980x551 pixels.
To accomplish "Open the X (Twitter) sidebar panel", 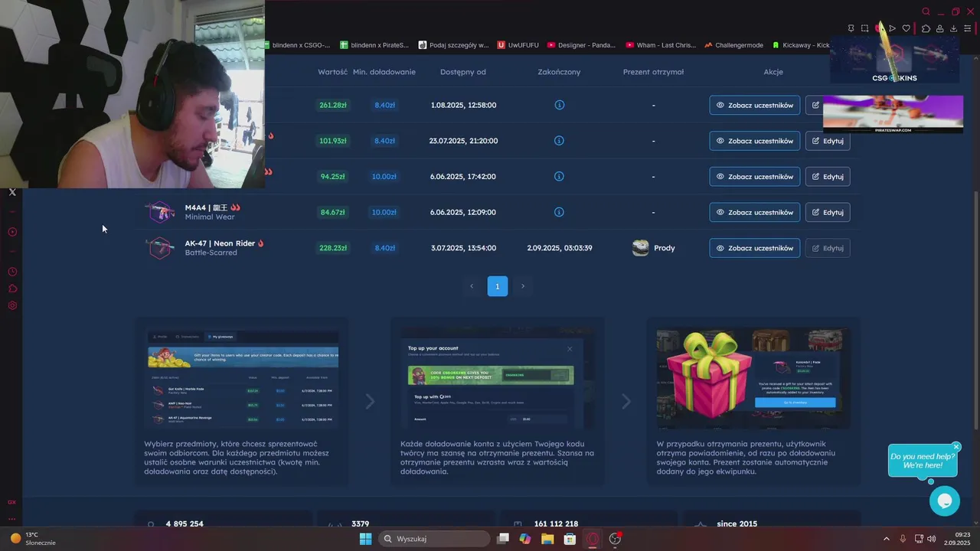I will click(12, 192).
